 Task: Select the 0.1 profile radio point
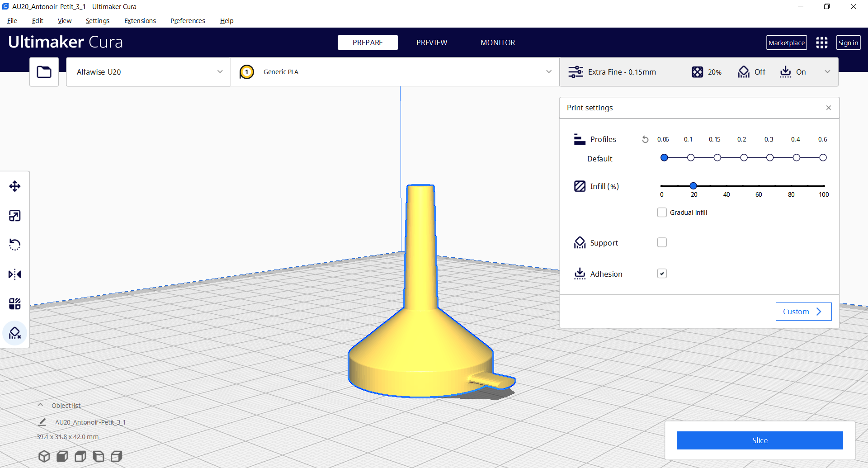[x=691, y=158]
